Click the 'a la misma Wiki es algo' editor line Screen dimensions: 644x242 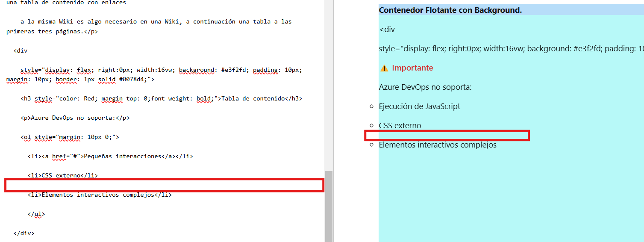156,21
